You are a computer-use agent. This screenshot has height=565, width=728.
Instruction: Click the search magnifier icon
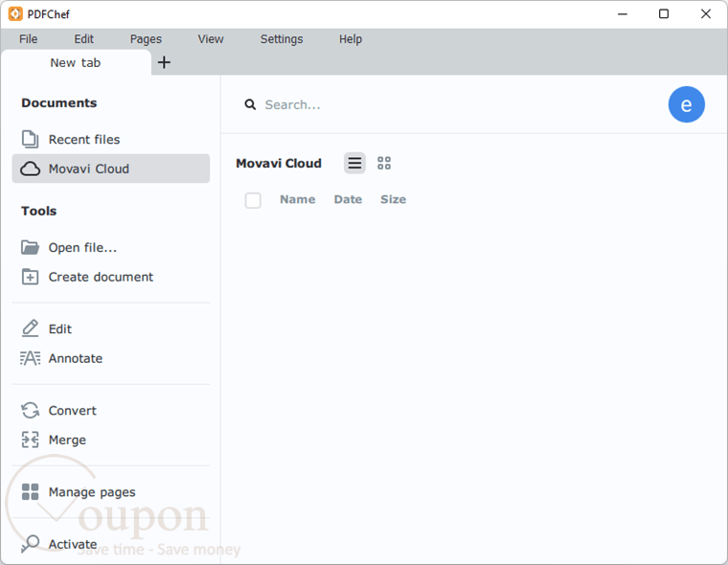tap(250, 104)
